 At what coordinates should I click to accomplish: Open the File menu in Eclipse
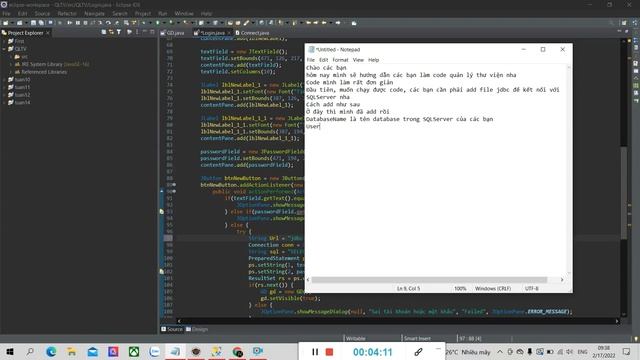tap(6, 13)
